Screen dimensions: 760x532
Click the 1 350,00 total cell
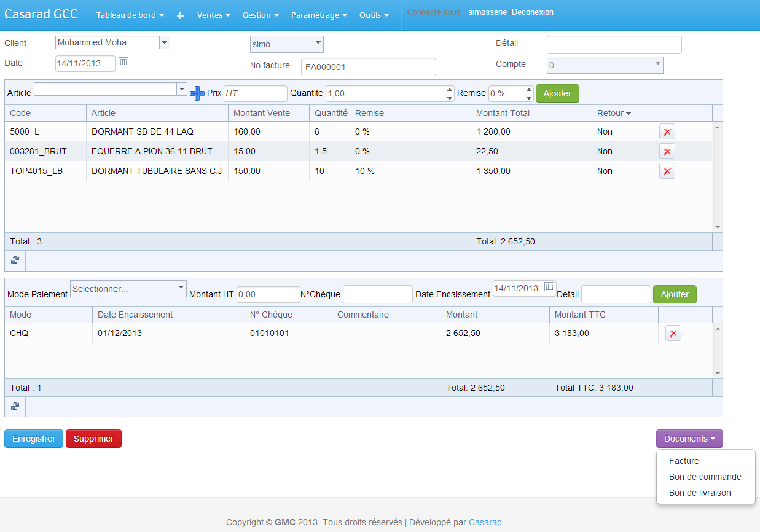(531, 171)
